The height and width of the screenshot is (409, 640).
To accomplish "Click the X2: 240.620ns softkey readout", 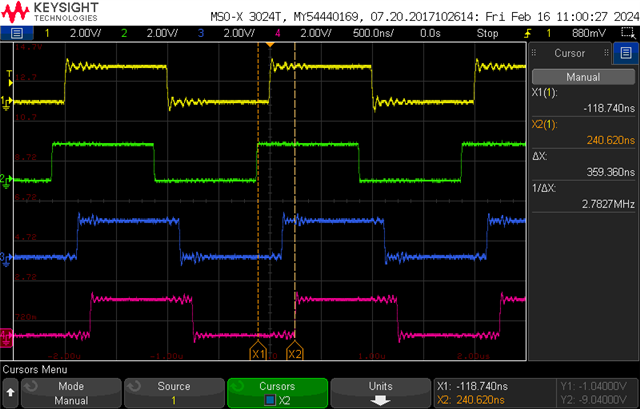I will click(471, 400).
